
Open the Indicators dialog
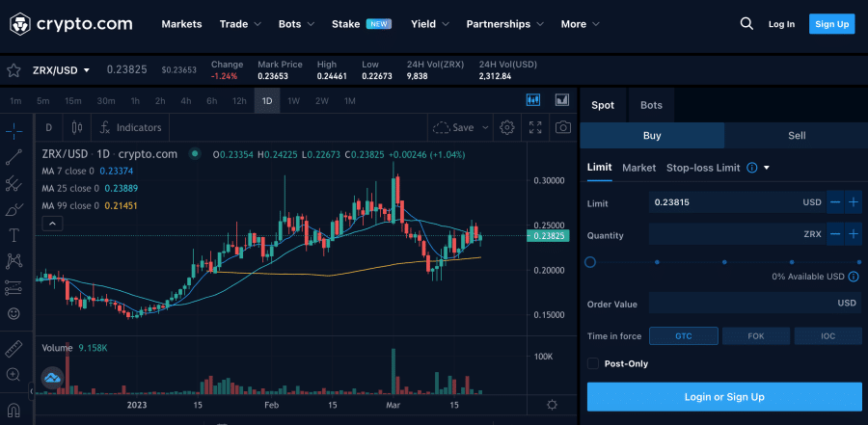130,128
